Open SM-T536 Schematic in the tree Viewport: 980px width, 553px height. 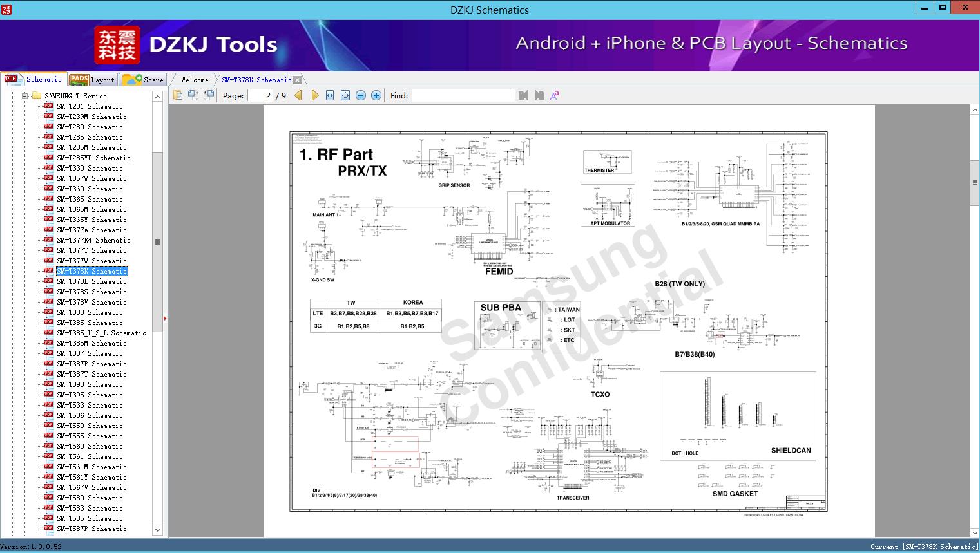90,415
